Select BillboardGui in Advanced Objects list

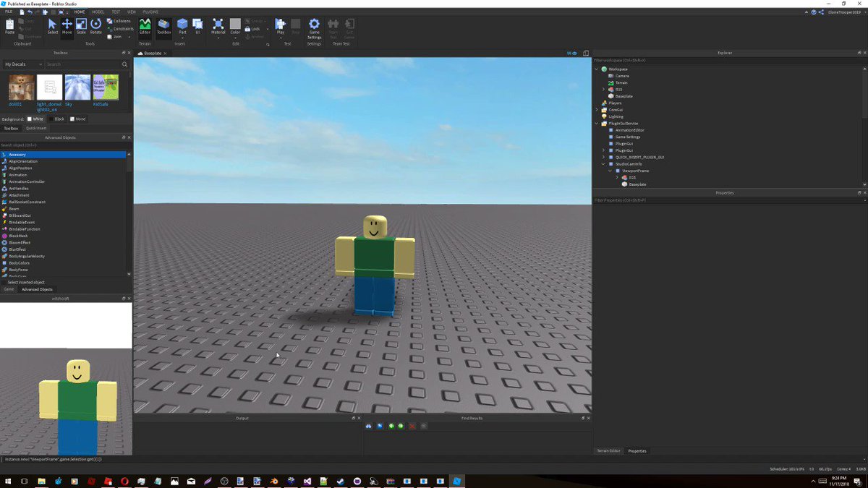[x=63, y=215]
